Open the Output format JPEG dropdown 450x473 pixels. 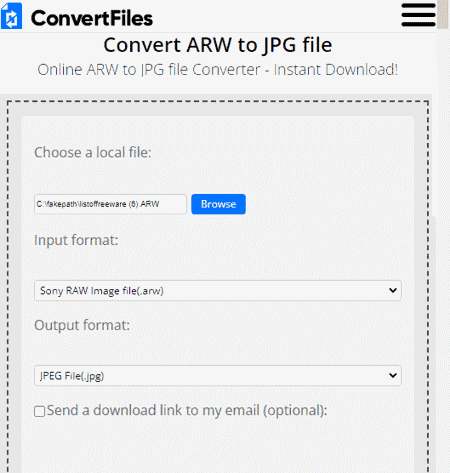[x=218, y=376]
